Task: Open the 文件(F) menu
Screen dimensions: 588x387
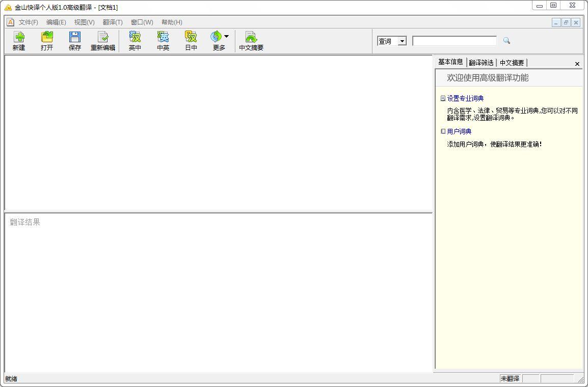Action: click(x=28, y=22)
